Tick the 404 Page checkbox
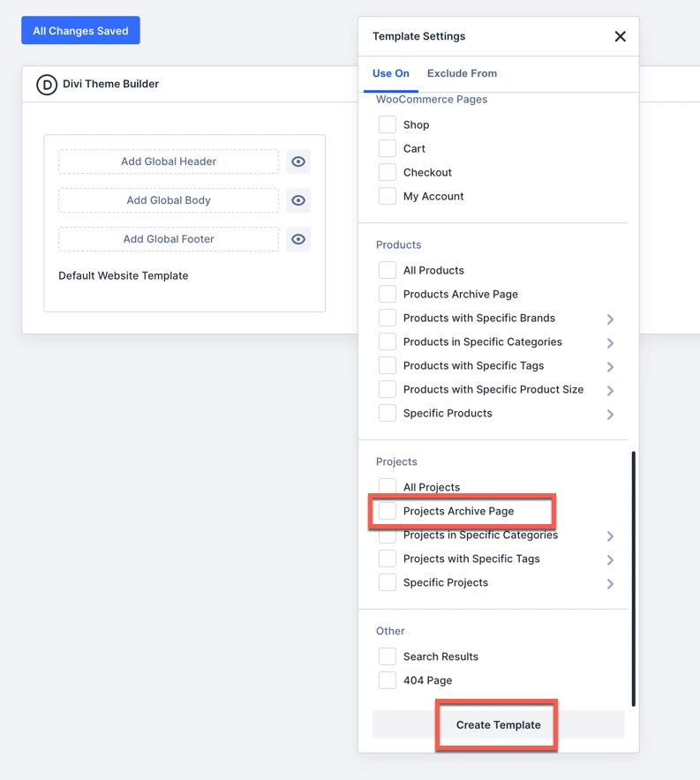Screen dimensions: 700x780 [x=387, y=680]
